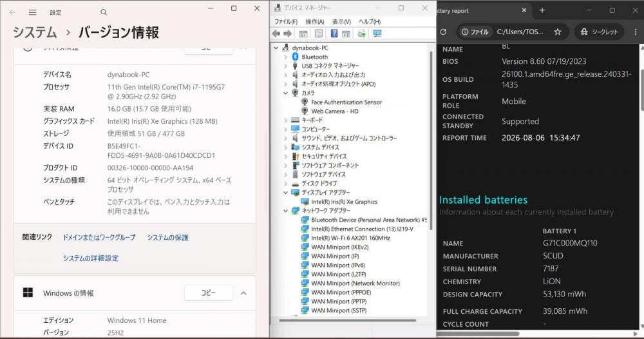644x339 pixels.
Task: Collapse the ネットワーク アダプター category
Action: pos(285,211)
